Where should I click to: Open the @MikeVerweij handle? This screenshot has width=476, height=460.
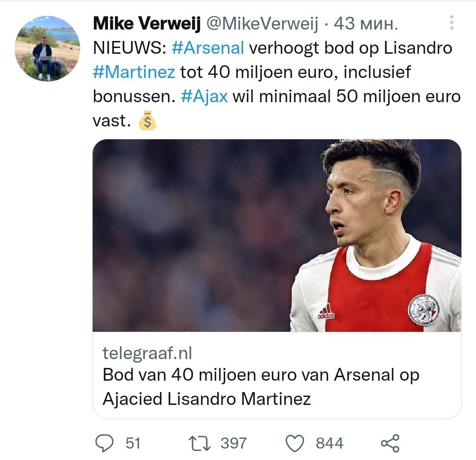point(262,25)
